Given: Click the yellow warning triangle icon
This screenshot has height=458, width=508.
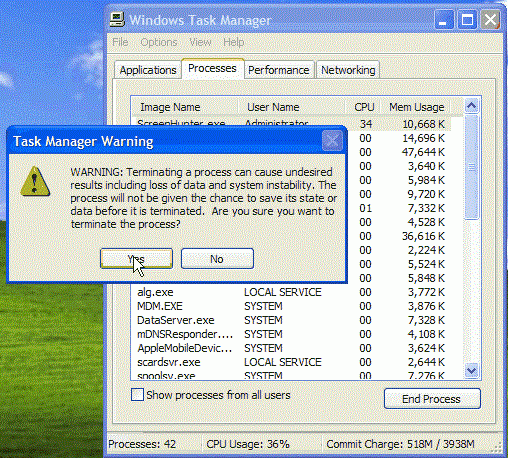Looking at the screenshot, I should pos(35,182).
